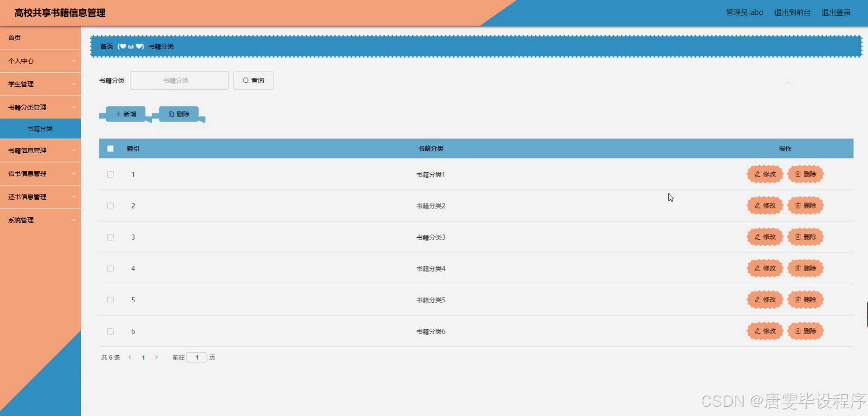868x416 pixels.
Task: Click the 书籍分类4 table cell
Action: coord(431,268)
